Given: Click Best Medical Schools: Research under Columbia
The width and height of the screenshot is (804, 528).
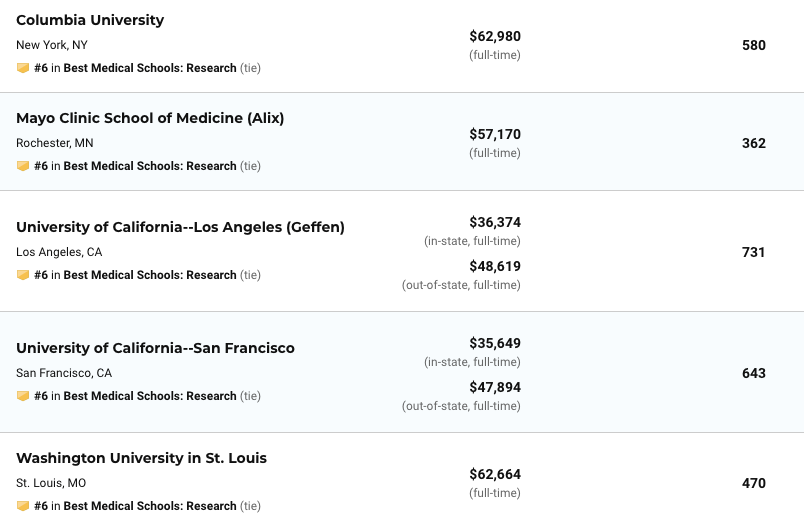Looking at the screenshot, I should 150,68.
